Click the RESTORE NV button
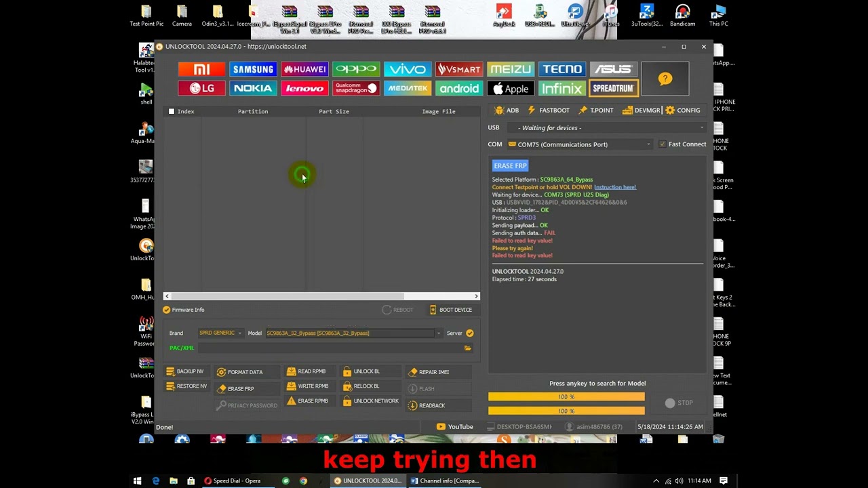Viewport: 868px width, 488px height. coord(186,386)
